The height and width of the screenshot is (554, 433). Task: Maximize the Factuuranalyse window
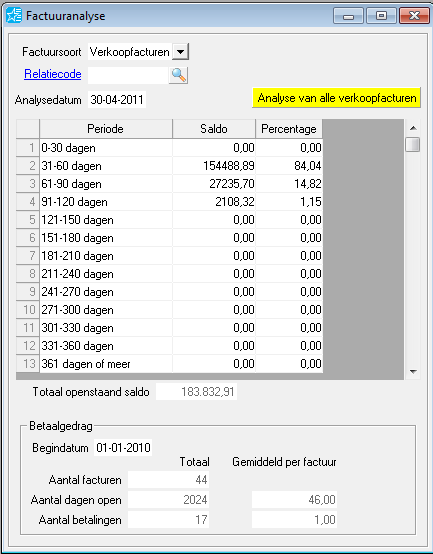click(381, 16)
